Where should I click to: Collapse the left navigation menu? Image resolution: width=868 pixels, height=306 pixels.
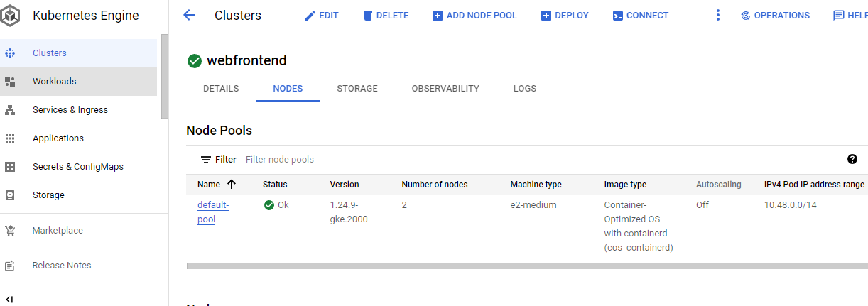click(10, 299)
